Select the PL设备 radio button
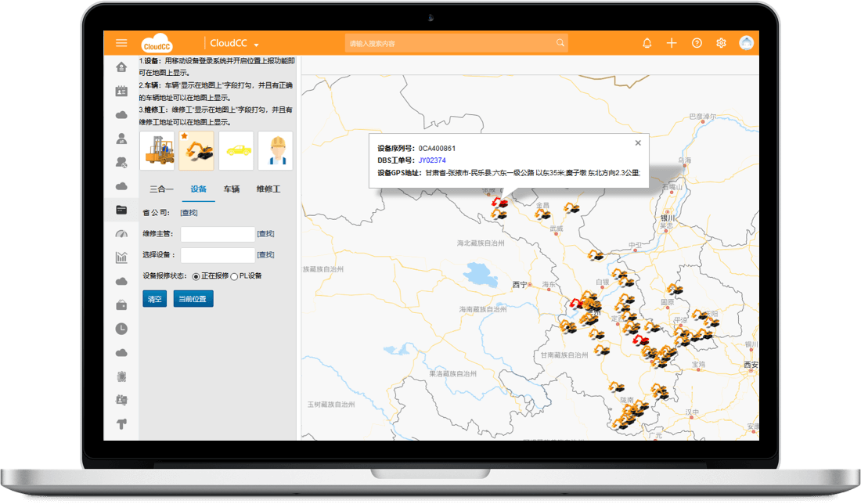The image size is (861, 504). tap(234, 276)
